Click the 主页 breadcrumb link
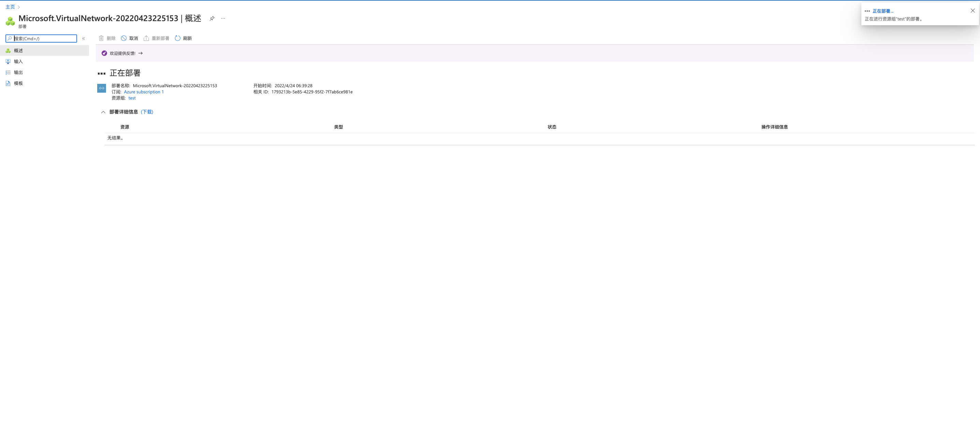This screenshot has height=424, width=980. pyautogui.click(x=10, y=7)
